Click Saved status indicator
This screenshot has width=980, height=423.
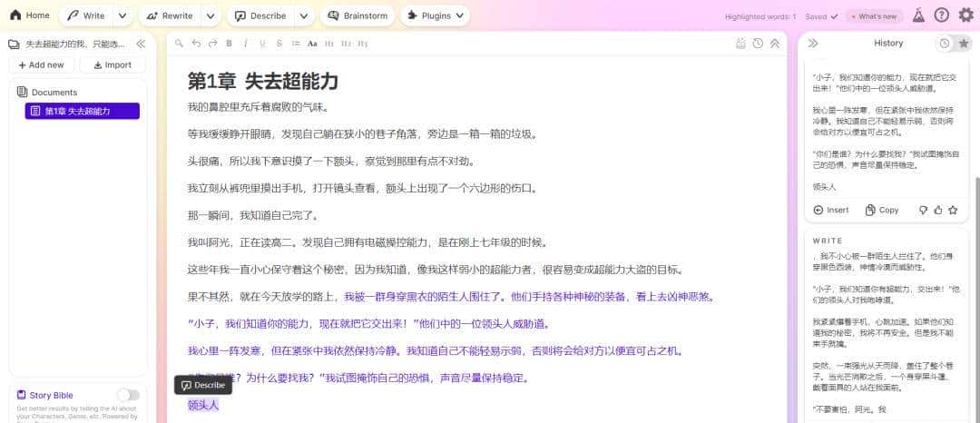click(x=821, y=17)
